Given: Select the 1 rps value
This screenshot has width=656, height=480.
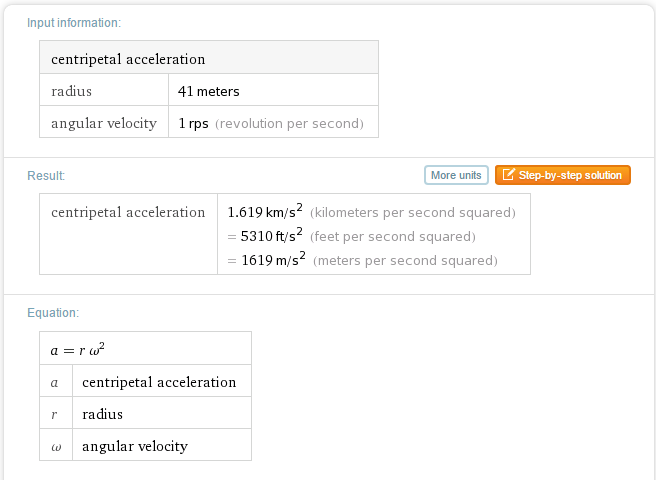Looking at the screenshot, I should (x=193, y=124).
